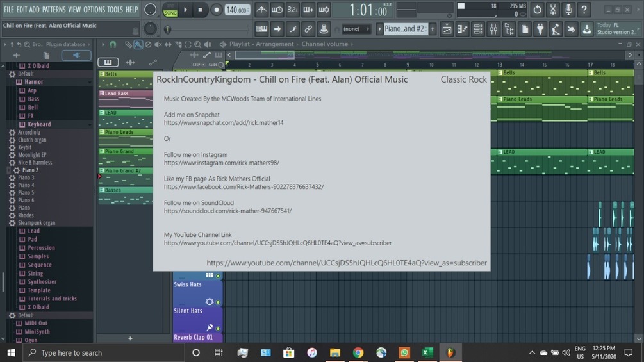Click the microphone one-click recording icon

568,10
